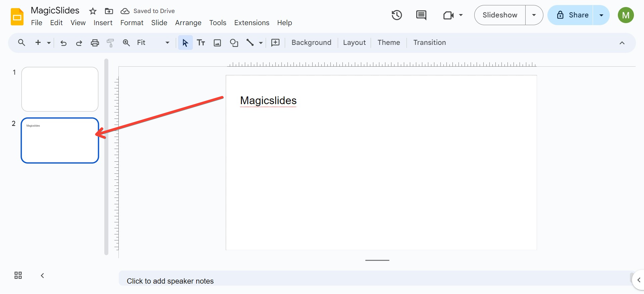The height and width of the screenshot is (294, 644).
Task: Open the Tools menu
Action: (218, 23)
